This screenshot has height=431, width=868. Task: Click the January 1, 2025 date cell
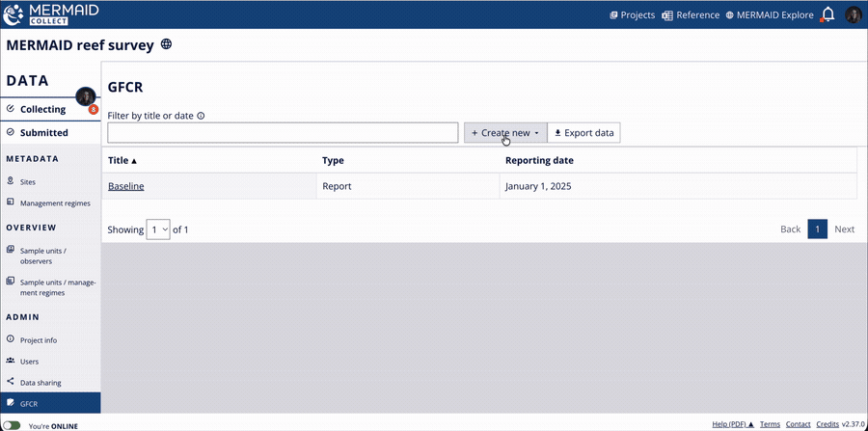coord(678,186)
